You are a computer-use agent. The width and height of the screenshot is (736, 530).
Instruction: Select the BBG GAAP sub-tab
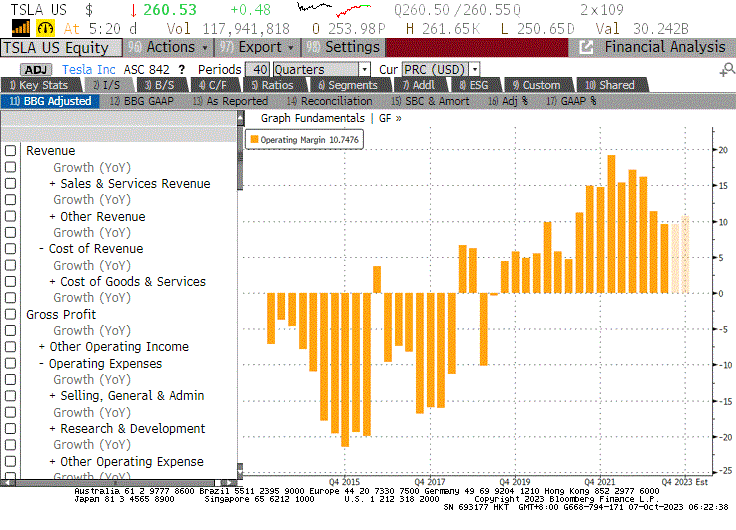(x=142, y=101)
